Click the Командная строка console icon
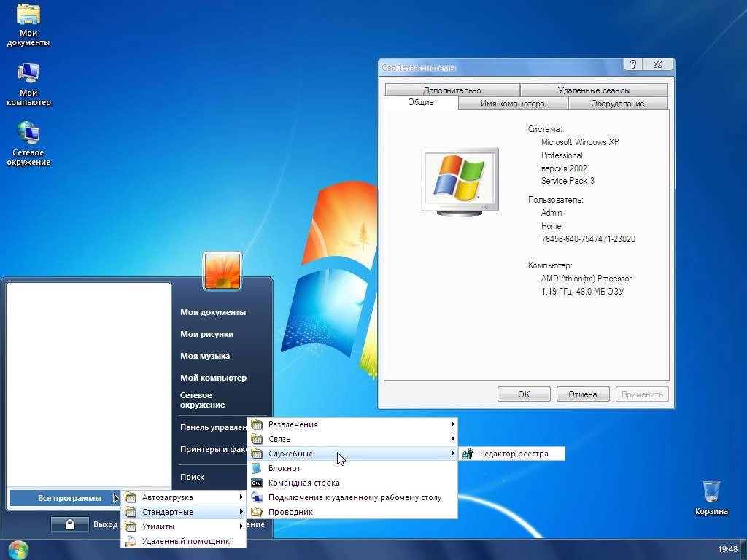Screen dimensions: 747x560 click(x=257, y=483)
